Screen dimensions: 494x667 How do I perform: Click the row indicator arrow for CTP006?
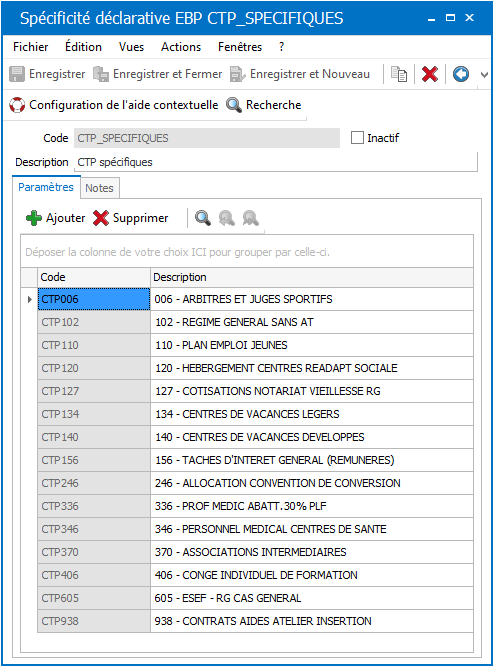[x=29, y=299]
